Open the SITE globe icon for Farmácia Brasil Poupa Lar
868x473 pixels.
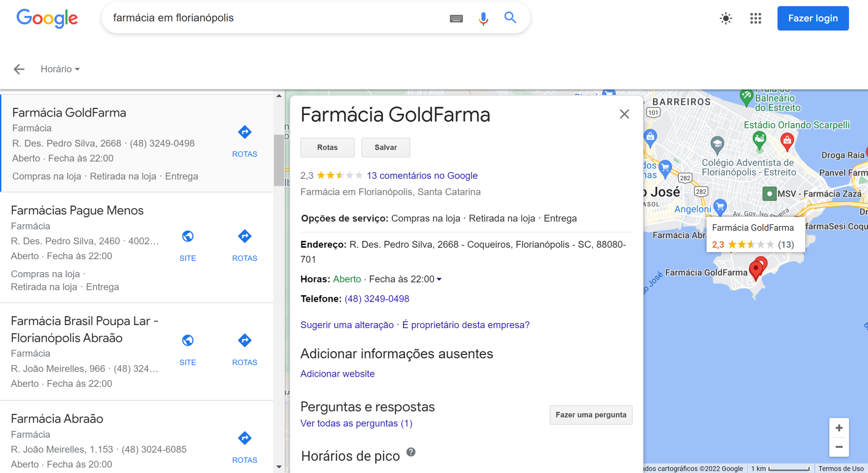click(x=188, y=341)
